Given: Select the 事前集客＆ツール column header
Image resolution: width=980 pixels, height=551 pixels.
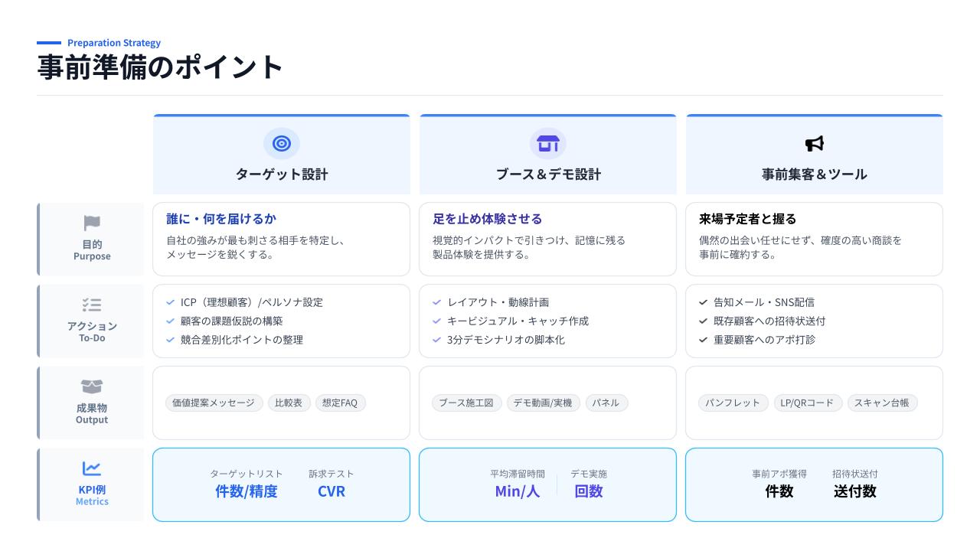Looking at the screenshot, I should [x=814, y=174].
